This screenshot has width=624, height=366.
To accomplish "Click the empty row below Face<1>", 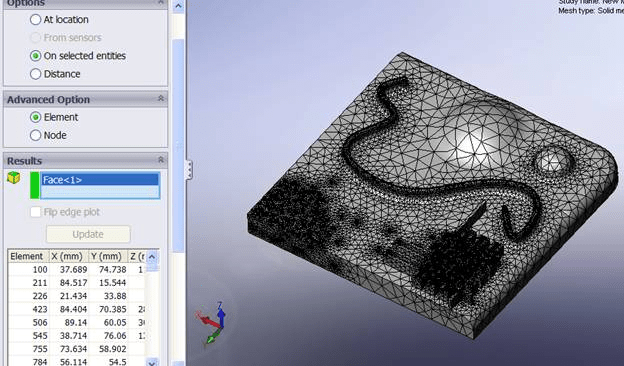I will pyautogui.click(x=100, y=192).
